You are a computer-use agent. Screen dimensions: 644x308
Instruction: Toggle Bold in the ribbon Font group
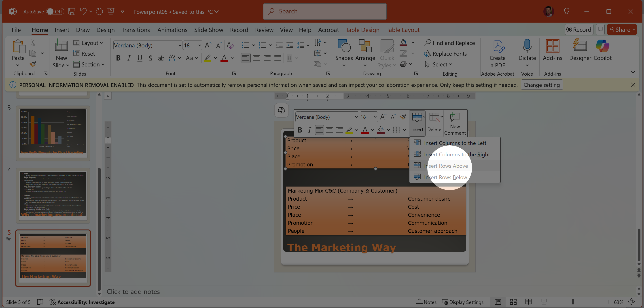pos(118,58)
